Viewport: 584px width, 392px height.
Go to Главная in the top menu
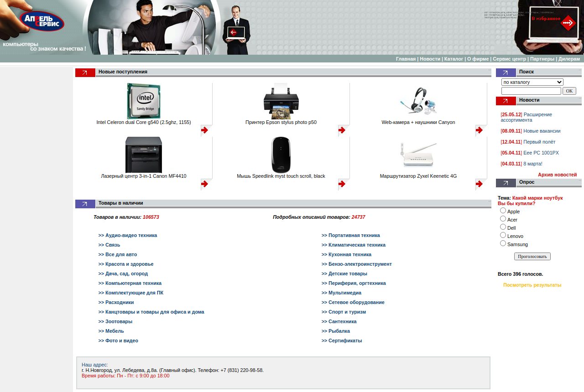pyautogui.click(x=406, y=59)
